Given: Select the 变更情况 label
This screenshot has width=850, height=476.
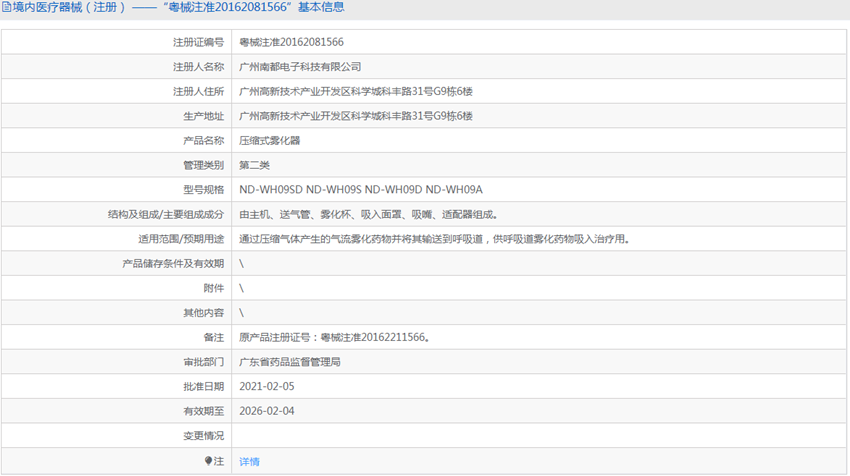Looking at the screenshot, I should [x=203, y=435].
